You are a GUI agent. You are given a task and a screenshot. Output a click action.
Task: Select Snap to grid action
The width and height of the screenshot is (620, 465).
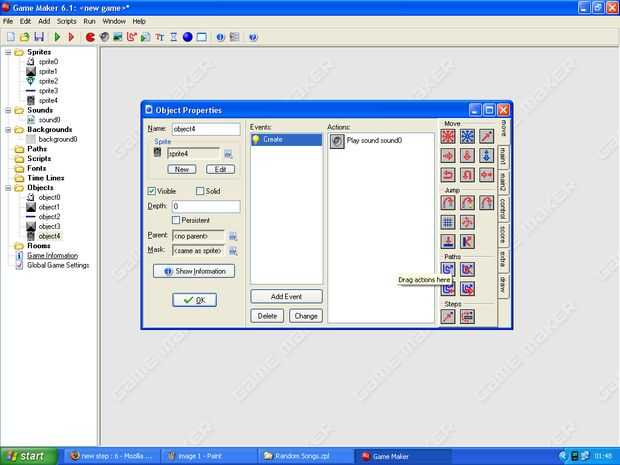click(448, 222)
